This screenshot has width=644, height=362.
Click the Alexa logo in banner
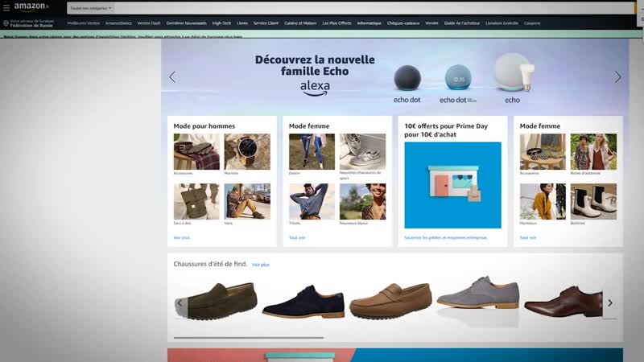[314, 88]
